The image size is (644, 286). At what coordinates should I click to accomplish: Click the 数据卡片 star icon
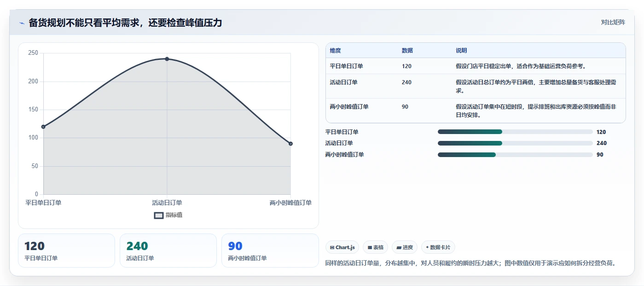(427, 247)
